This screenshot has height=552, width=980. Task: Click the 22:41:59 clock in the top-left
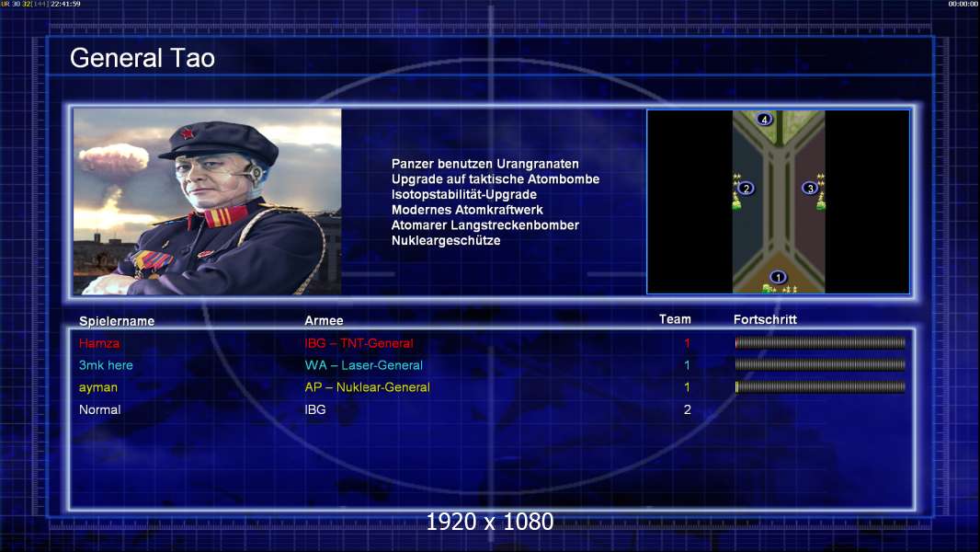65,4
